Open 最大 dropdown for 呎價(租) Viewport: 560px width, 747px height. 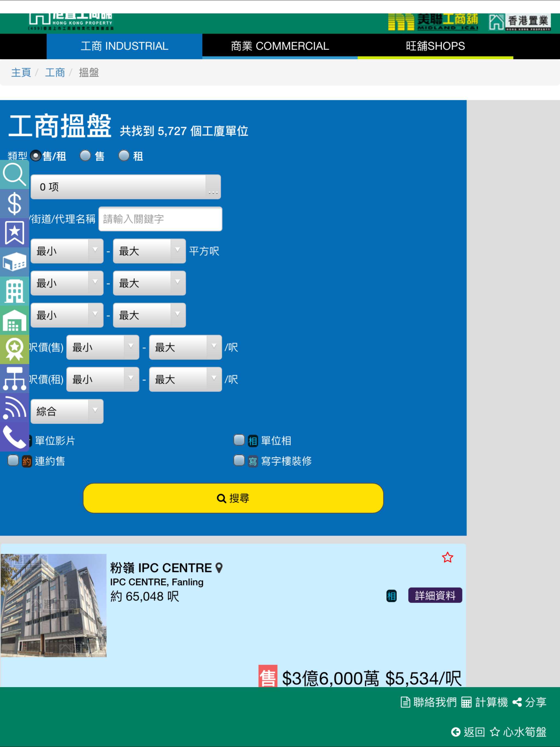pos(185,379)
